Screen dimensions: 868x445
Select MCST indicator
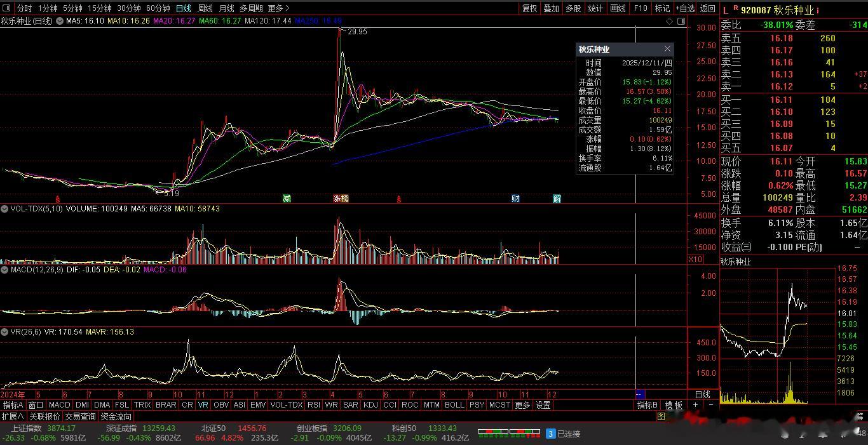coord(499,405)
